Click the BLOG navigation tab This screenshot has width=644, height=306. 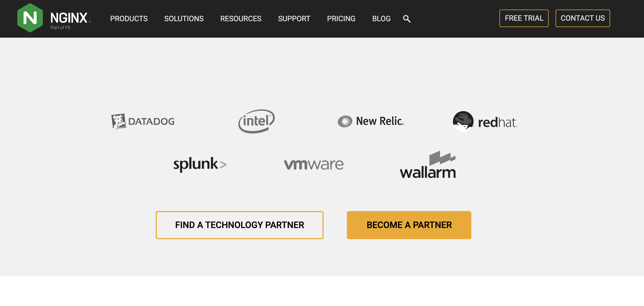pyautogui.click(x=382, y=19)
